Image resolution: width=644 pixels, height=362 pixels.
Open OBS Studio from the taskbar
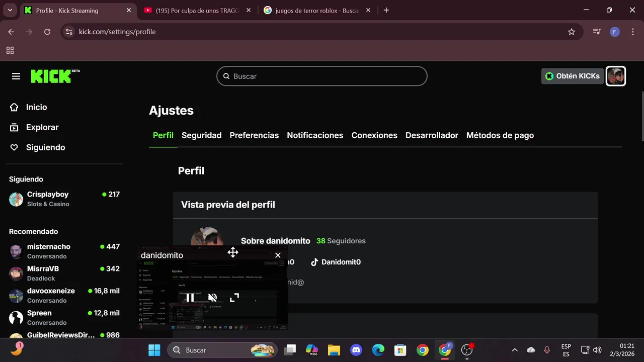[467, 350]
